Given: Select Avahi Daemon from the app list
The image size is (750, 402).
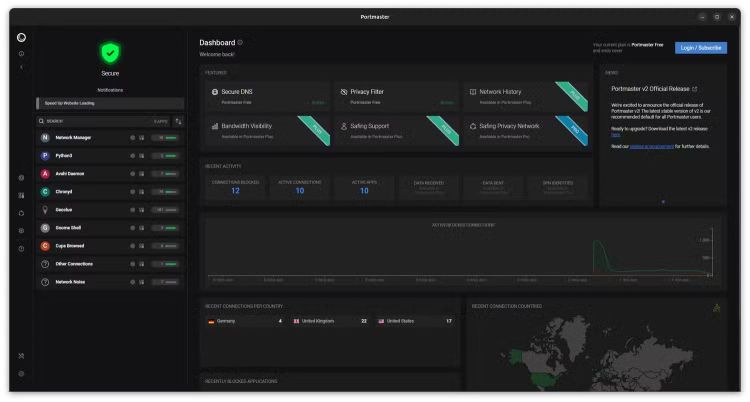Looking at the screenshot, I should [72, 173].
